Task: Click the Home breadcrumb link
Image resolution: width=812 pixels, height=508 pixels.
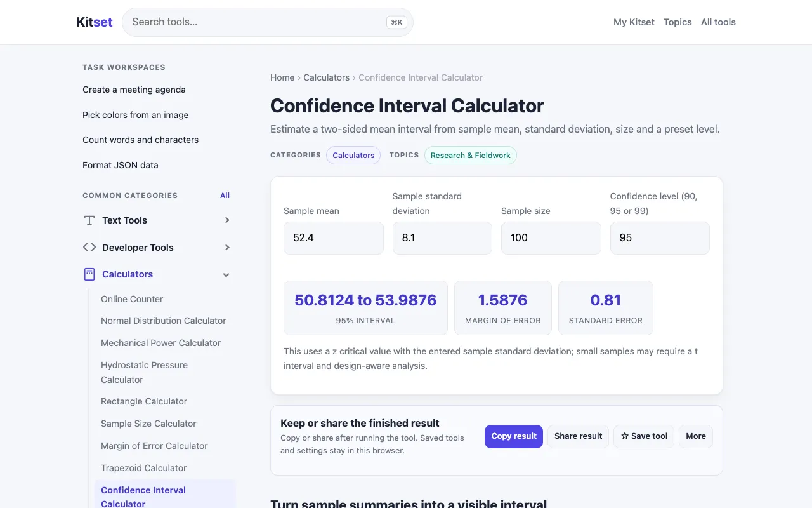Action: point(282,77)
